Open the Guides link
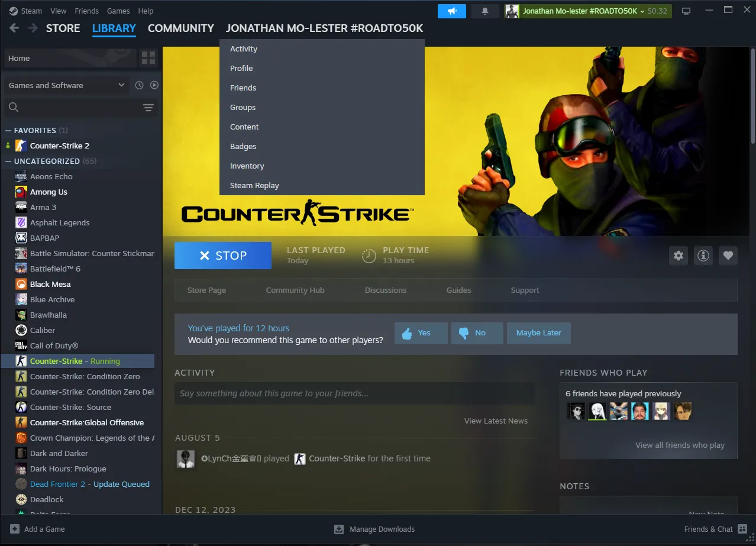Screen dimensions: 756x546 [x=459, y=290]
